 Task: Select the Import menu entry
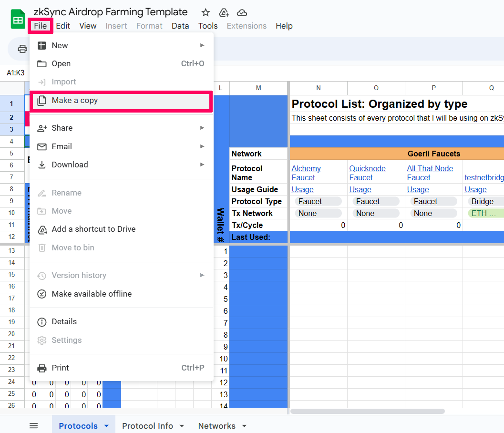tap(122, 82)
